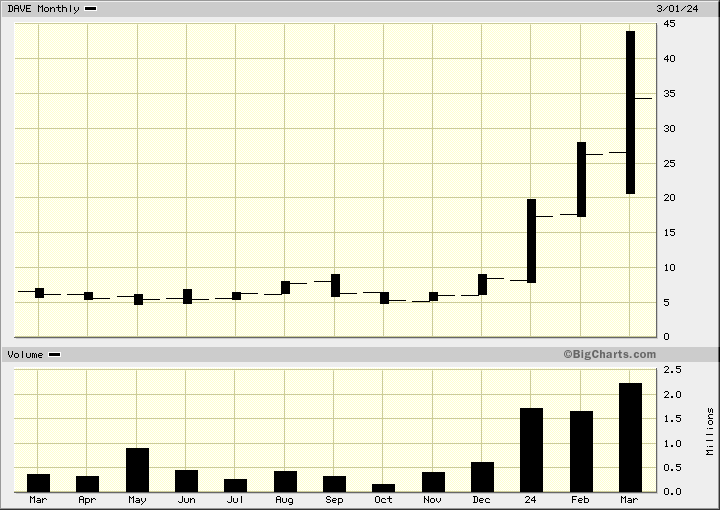720x510 pixels.
Task: Click the December volume bar
Action: pos(482,477)
